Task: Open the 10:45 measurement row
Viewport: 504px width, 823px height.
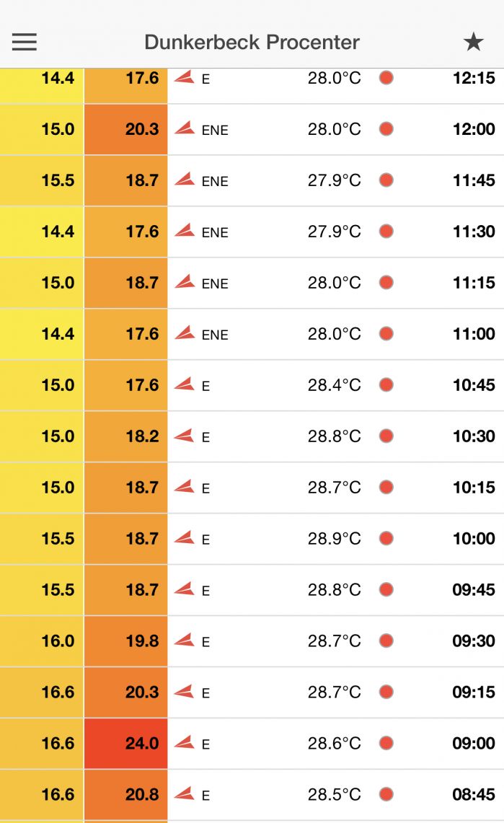Action: [335, 385]
